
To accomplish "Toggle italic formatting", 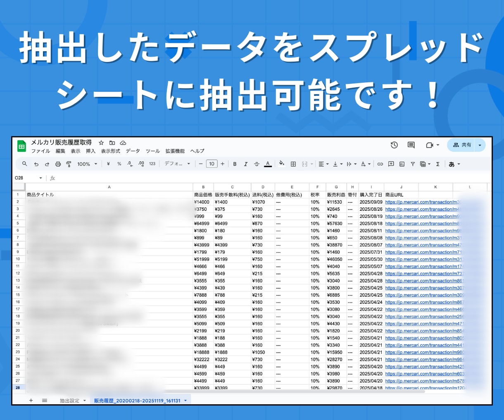I will [245, 164].
